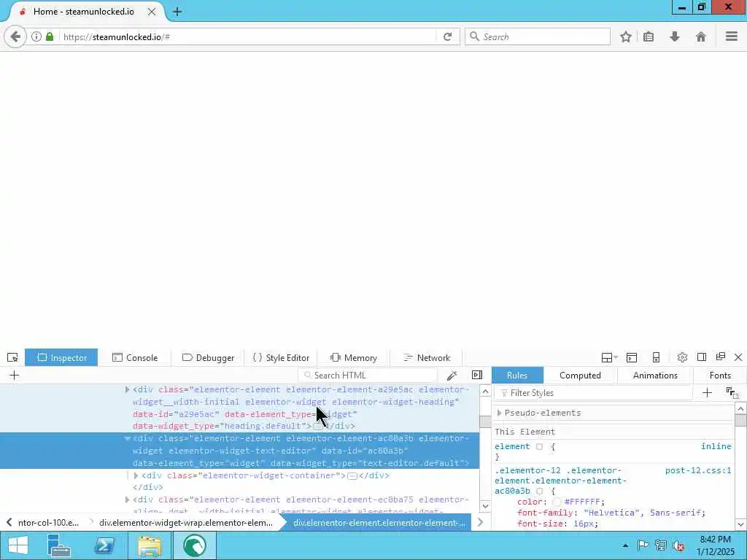Show DevTools in a separate window
747x560 pixels.
tap(720, 357)
